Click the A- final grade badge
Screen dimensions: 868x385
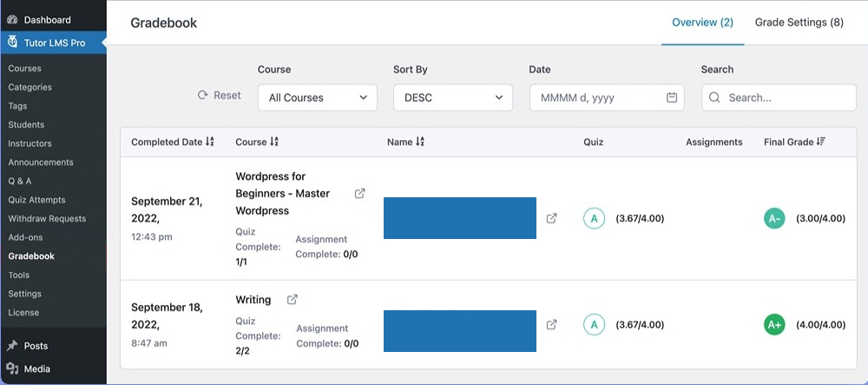774,218
